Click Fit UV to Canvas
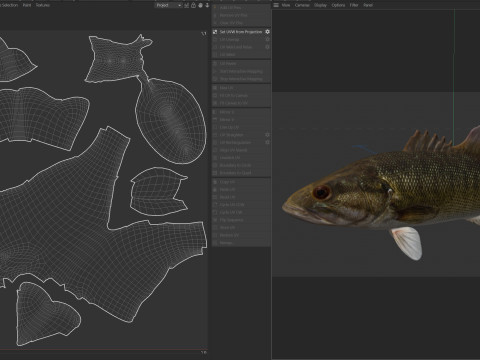This screenshot has height=360, width=480. pos(241,96)
